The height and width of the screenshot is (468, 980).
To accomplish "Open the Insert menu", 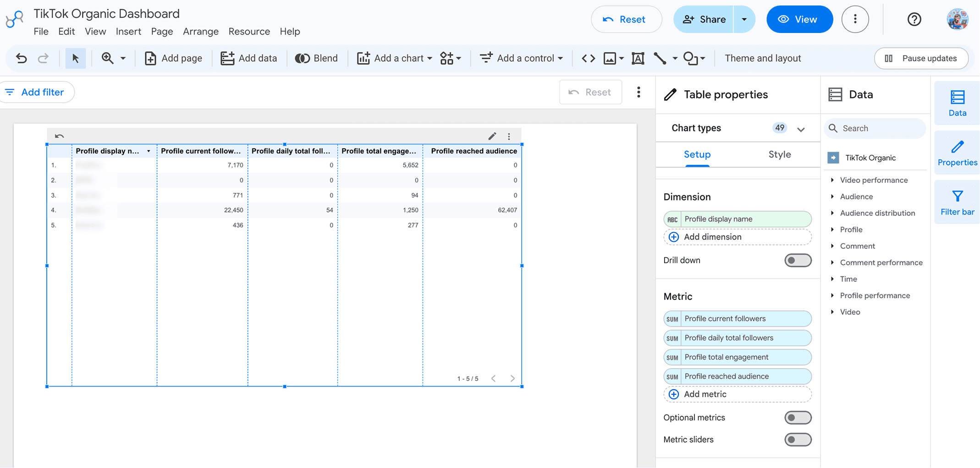I will [128, 32].
